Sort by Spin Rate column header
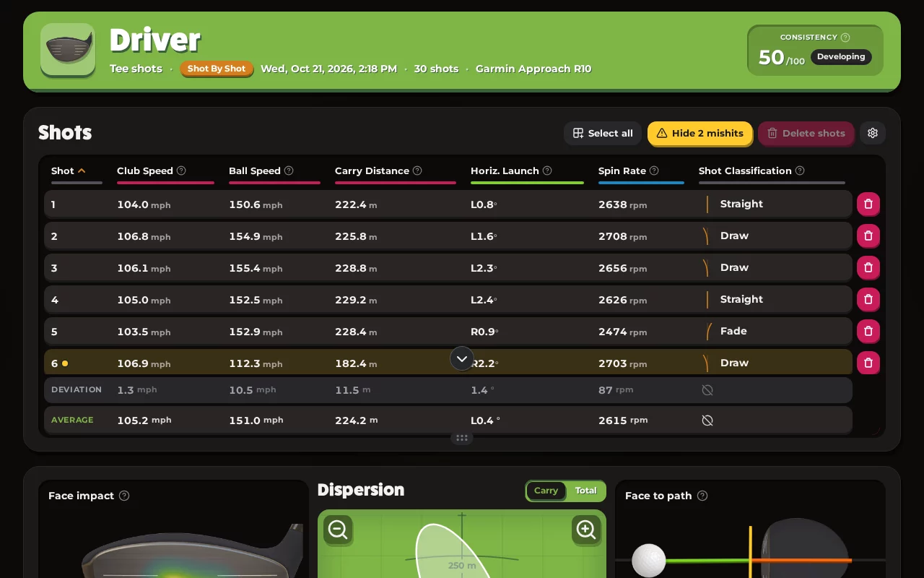 (x=622, y=171)
